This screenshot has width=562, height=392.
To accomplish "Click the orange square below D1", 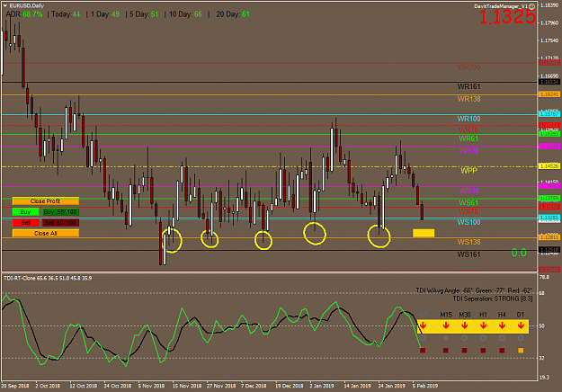I will pos(521,351).
